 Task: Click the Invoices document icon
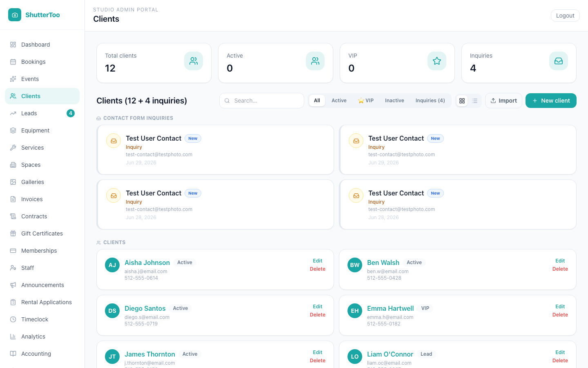(x=13, y=199)
